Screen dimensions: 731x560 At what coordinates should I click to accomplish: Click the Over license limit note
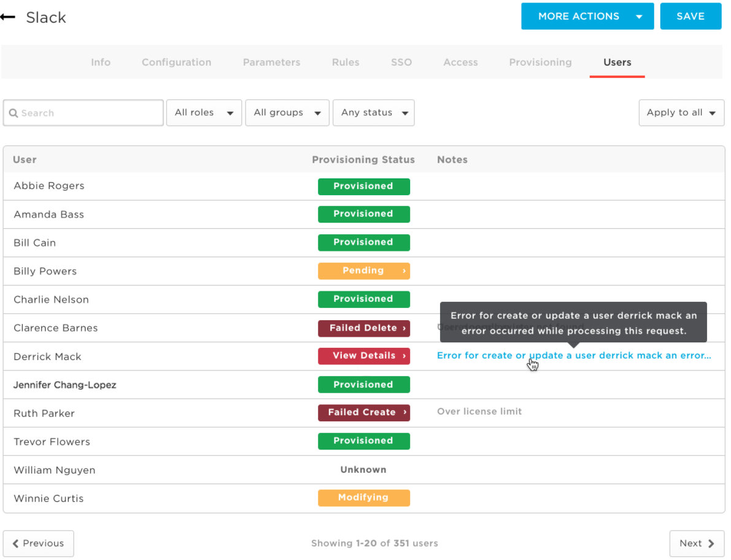tap(479, 412)
